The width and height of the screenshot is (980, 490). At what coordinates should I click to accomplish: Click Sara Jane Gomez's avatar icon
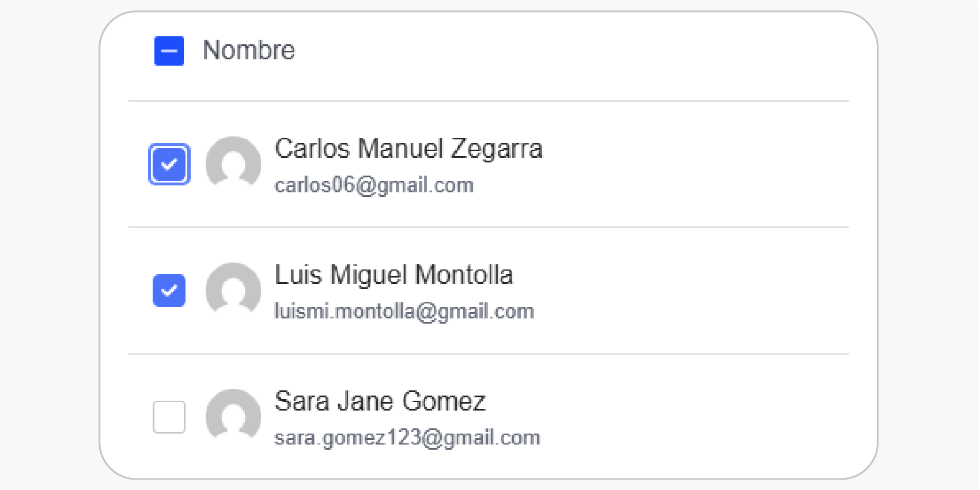click(x=233, y=416)
